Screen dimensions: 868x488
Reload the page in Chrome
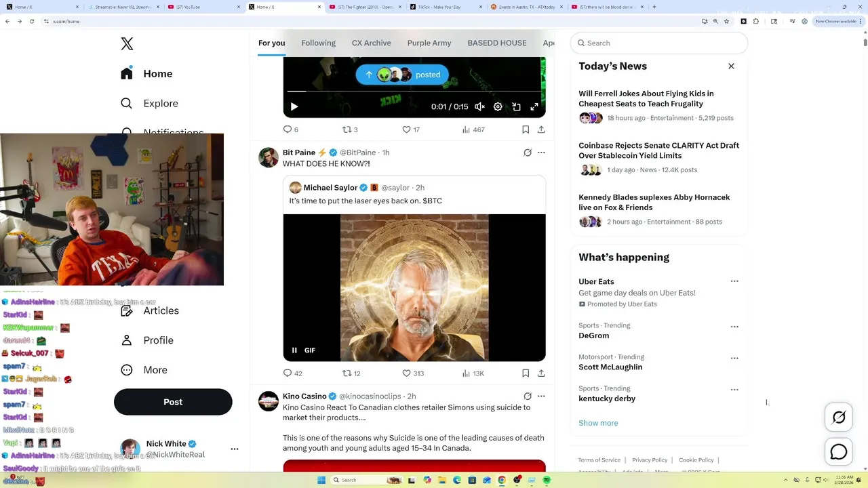pos(31,21)
